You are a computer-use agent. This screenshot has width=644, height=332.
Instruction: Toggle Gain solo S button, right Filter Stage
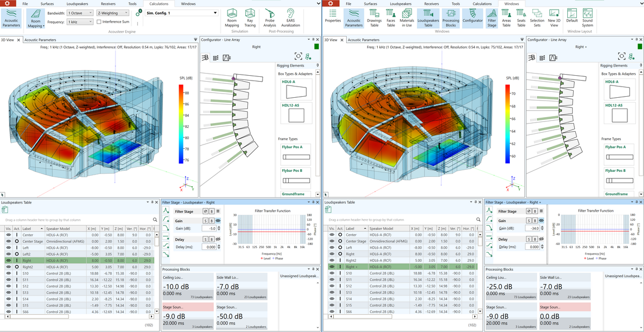(528, 220)
